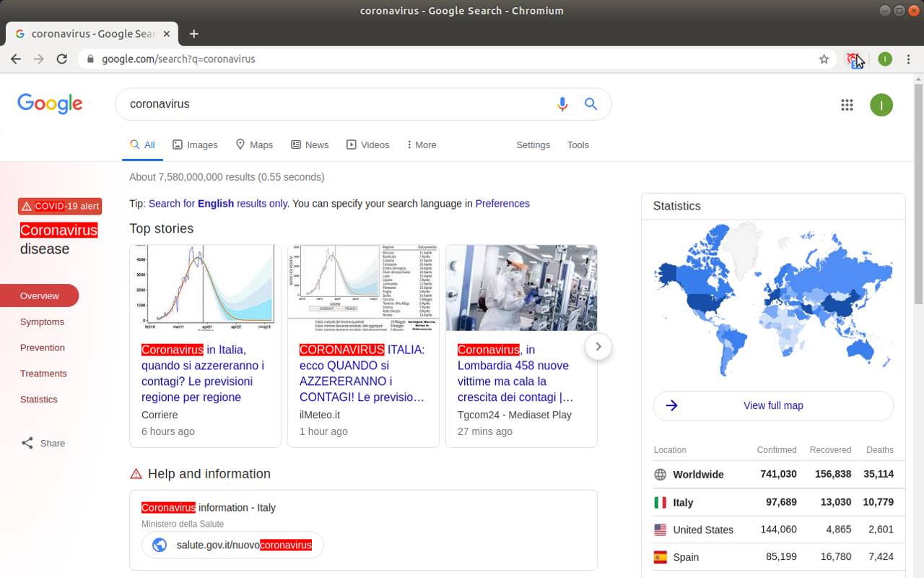924x578 pixels.
Task: Click the Spain flag icon
Action: coord(660,557)
